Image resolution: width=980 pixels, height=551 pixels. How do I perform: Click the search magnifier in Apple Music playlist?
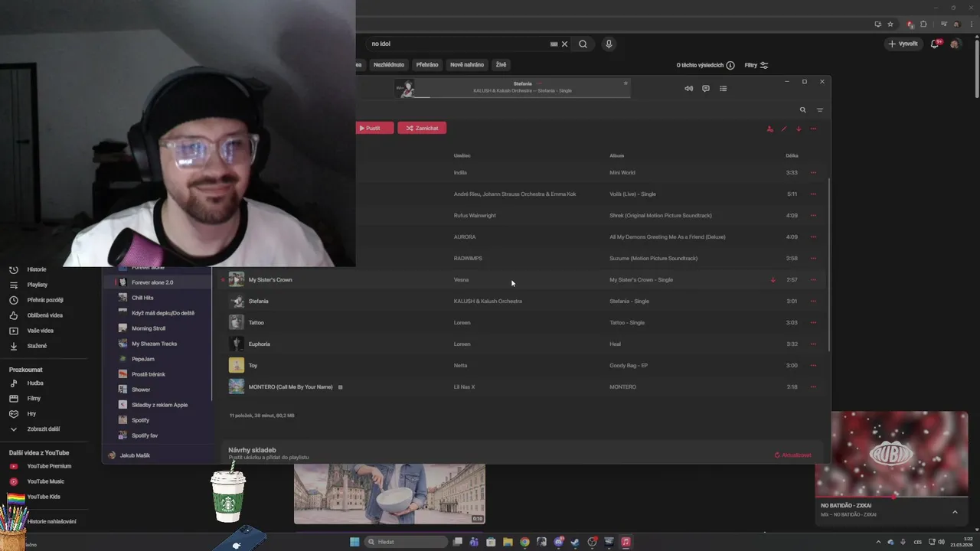[x=803, y=109]
